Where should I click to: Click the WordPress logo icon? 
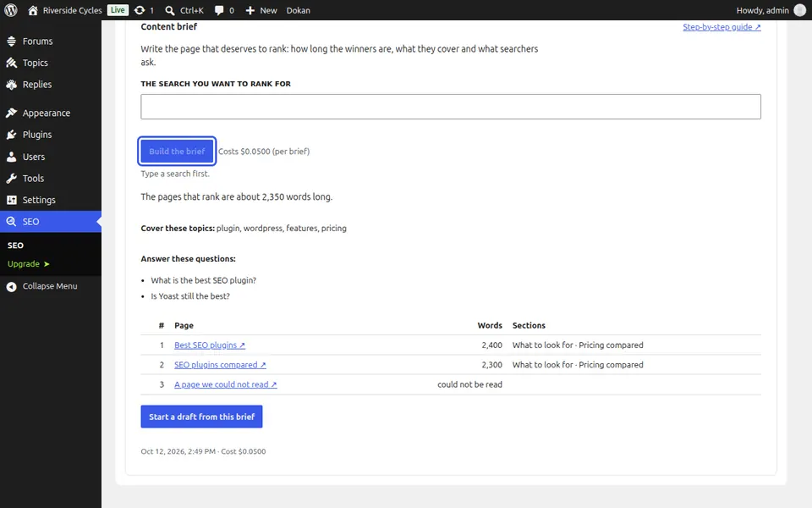[x=11, y=10]
